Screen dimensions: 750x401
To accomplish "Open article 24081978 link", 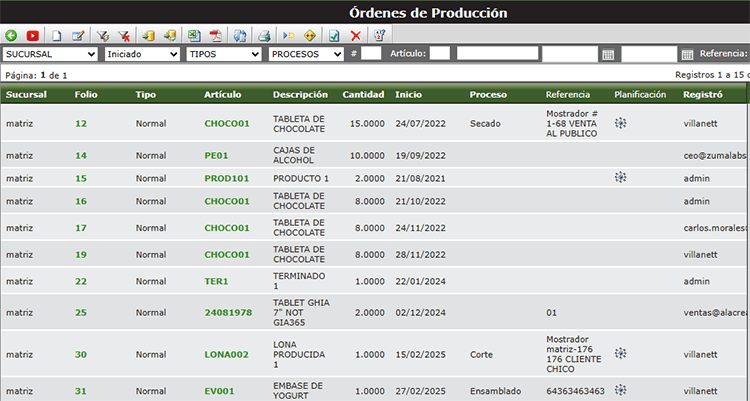I will 228,312.
